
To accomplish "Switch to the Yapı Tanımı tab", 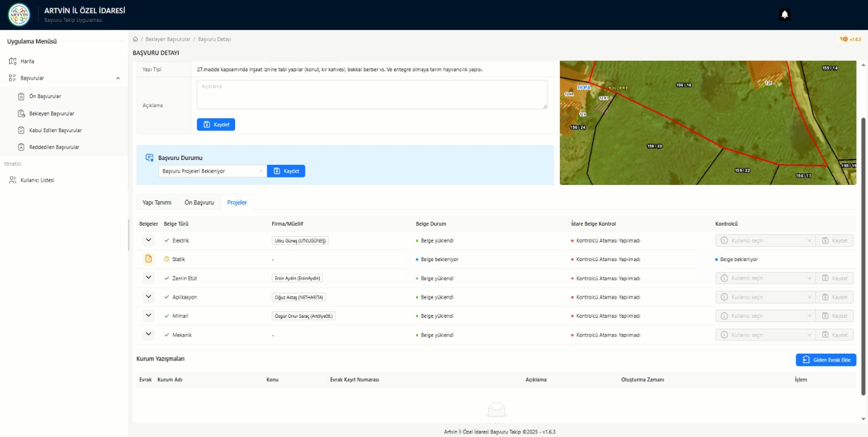I will (x=157, y=203).
